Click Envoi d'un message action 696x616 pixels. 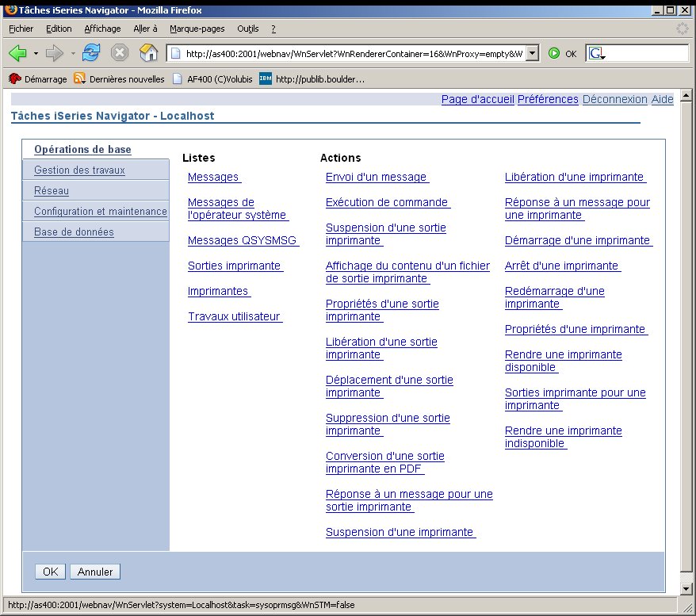pyautogui.click(x=377, y=177)
